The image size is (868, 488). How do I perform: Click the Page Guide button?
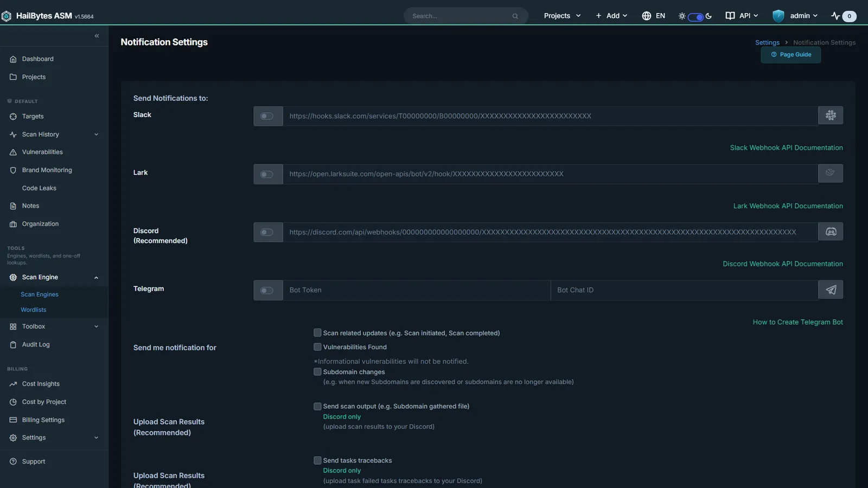(790, 55)
